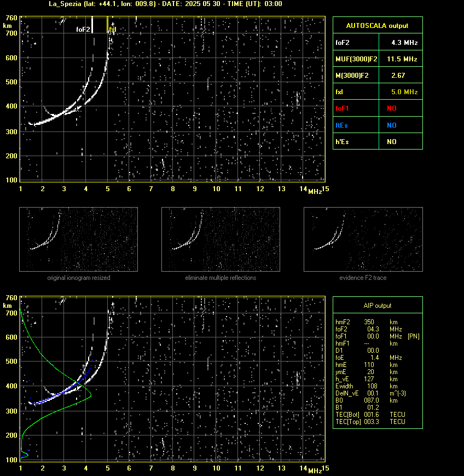
Task: Click the 'MUF(3000)F2' row label
Action: click(356, 59)
